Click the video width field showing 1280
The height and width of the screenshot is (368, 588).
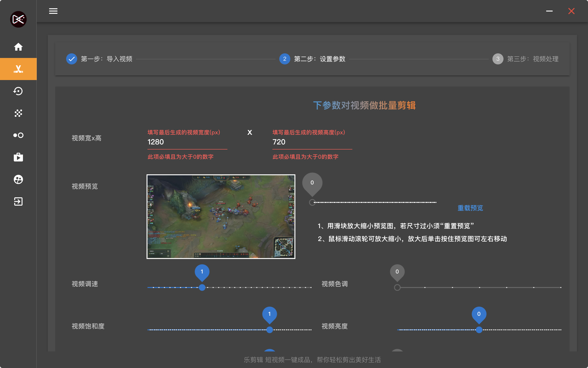pyautogui.click(x=187, y=142)
